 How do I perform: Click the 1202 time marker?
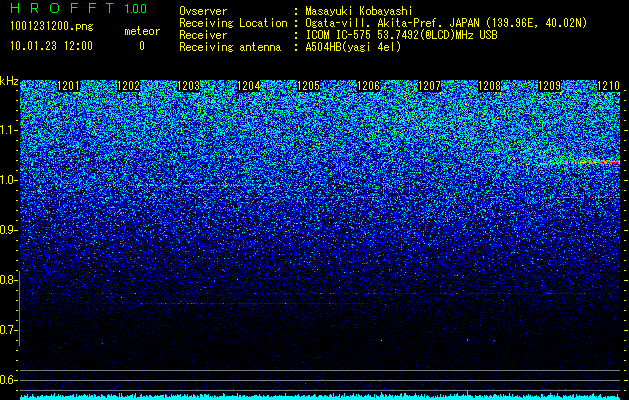point(128,86)
